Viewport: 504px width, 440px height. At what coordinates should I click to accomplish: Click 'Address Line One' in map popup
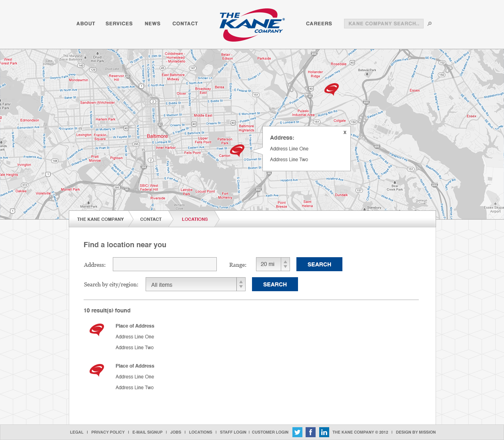click(289, 149)
